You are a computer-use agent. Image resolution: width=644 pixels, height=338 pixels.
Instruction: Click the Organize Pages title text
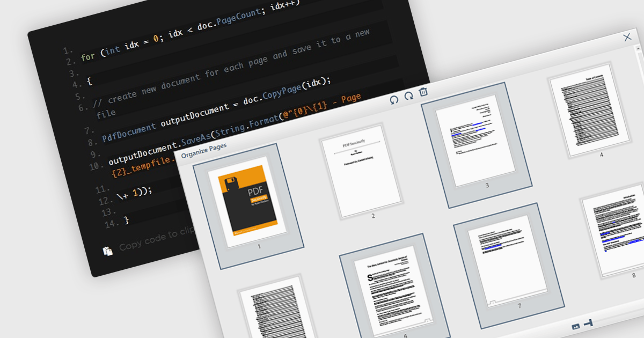pyautogui.click(x=204, y=150)
